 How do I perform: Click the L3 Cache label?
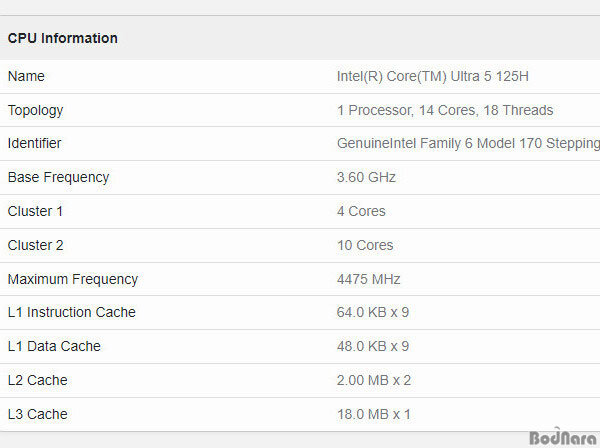tap(38, 414)
